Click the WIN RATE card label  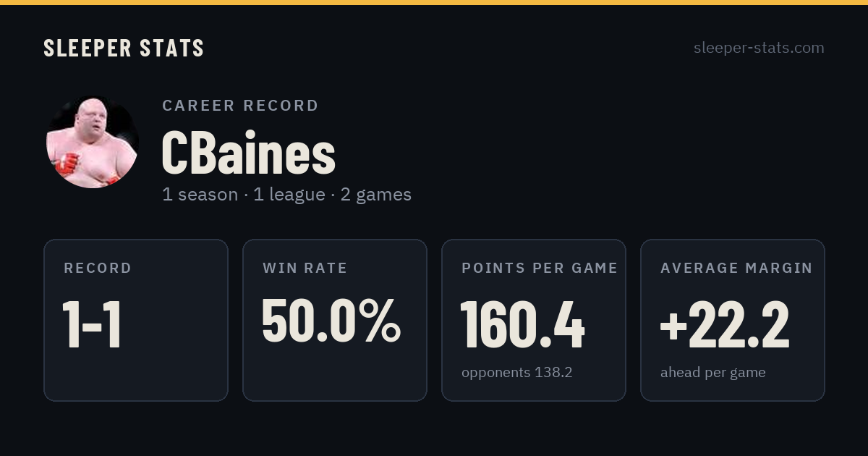pyautogui.click(x=305, y=269)
